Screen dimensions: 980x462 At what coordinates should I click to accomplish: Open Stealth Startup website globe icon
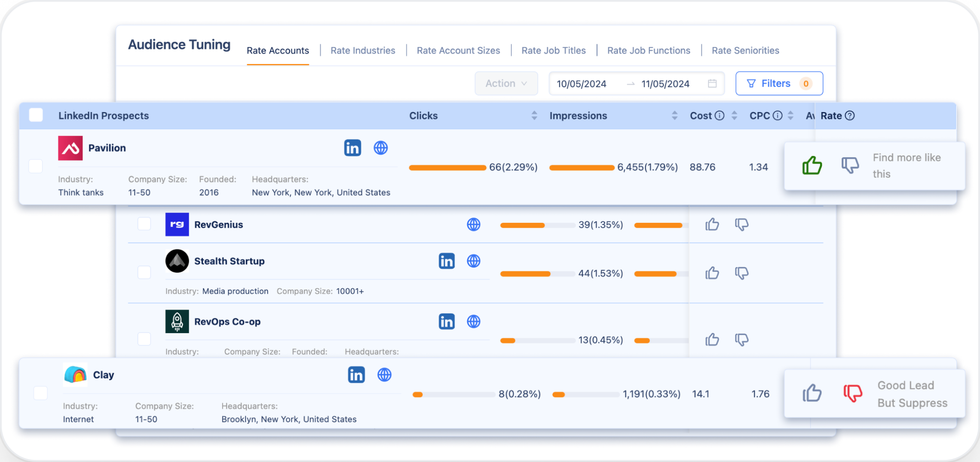[473, 261]
